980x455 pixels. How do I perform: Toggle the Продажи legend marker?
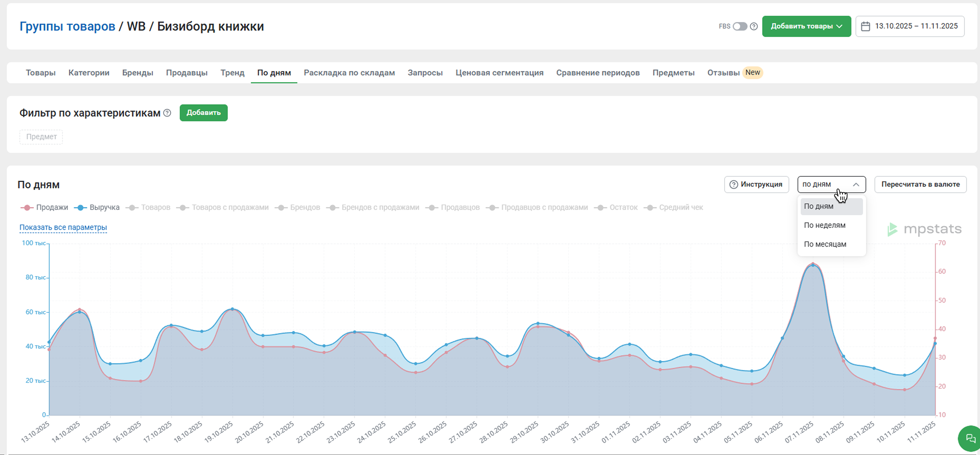pos(27,208)
